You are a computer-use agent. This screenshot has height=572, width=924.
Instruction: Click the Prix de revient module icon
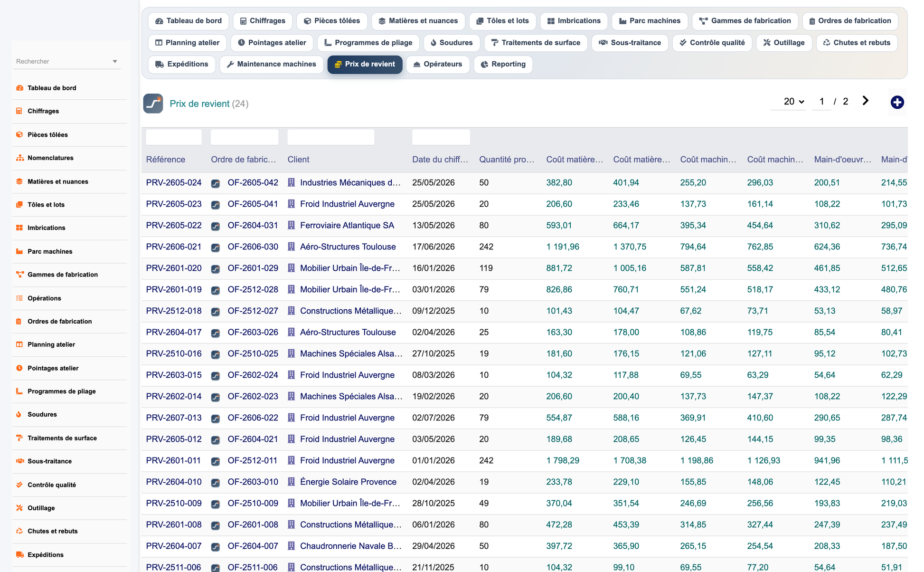[x=153, y=104]
